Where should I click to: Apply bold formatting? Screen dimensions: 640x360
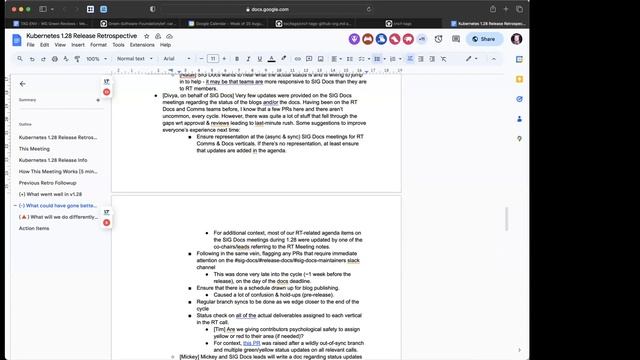(237, 59)
